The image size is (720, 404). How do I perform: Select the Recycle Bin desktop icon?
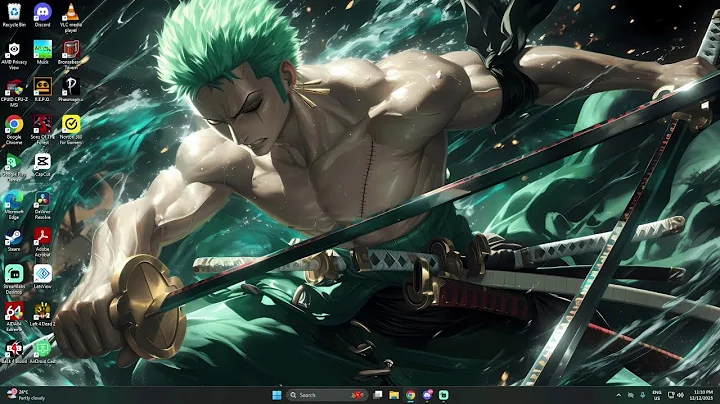pos(14,15)
